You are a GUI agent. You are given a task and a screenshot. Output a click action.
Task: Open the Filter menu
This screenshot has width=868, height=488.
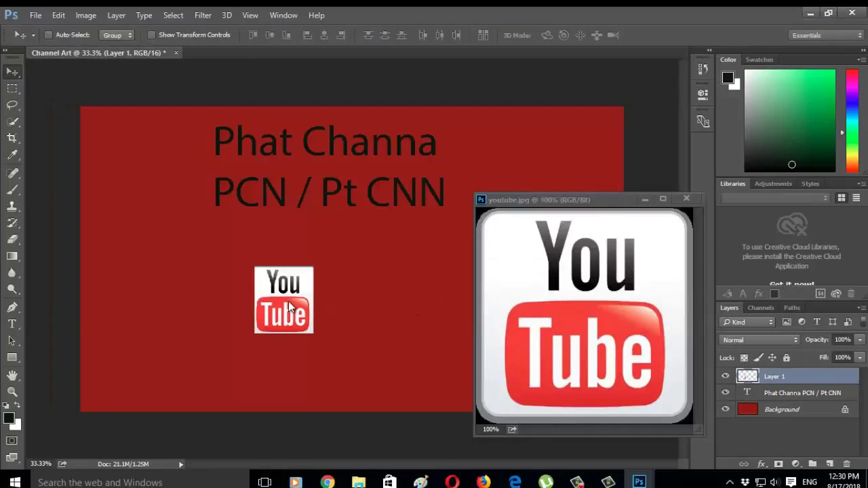click(x=203, y=15)
